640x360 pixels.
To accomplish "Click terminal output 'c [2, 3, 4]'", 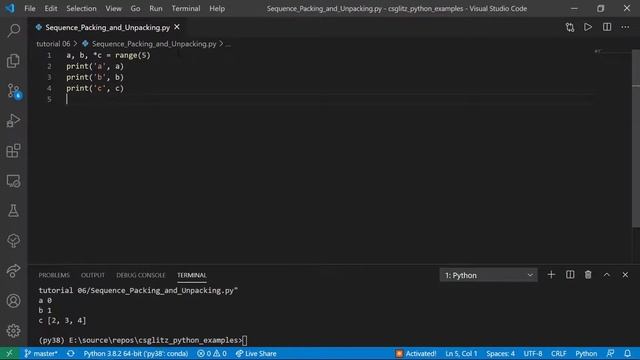I will pyautogui.click(x=62, y=320).
